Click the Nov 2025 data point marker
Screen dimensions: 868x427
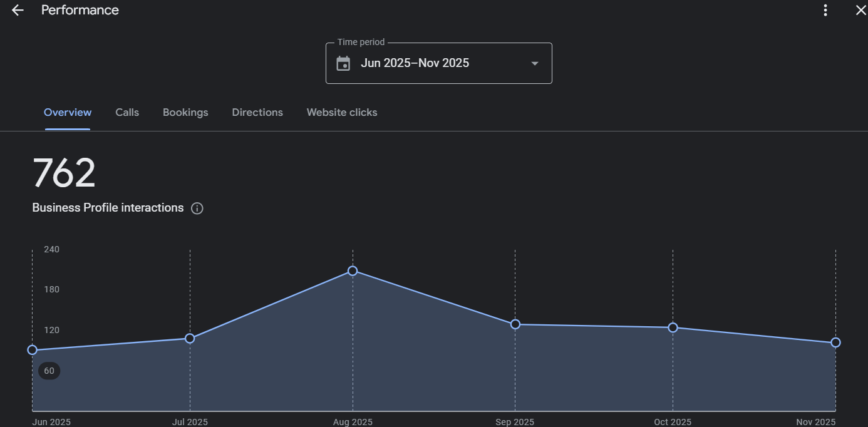click(x=835, y=342)
